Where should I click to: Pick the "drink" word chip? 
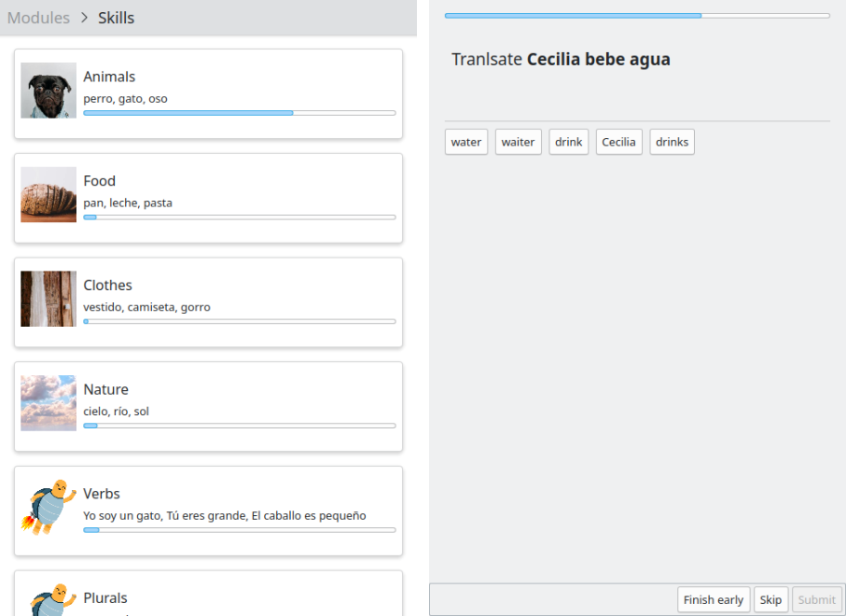(x=569, y=142)
